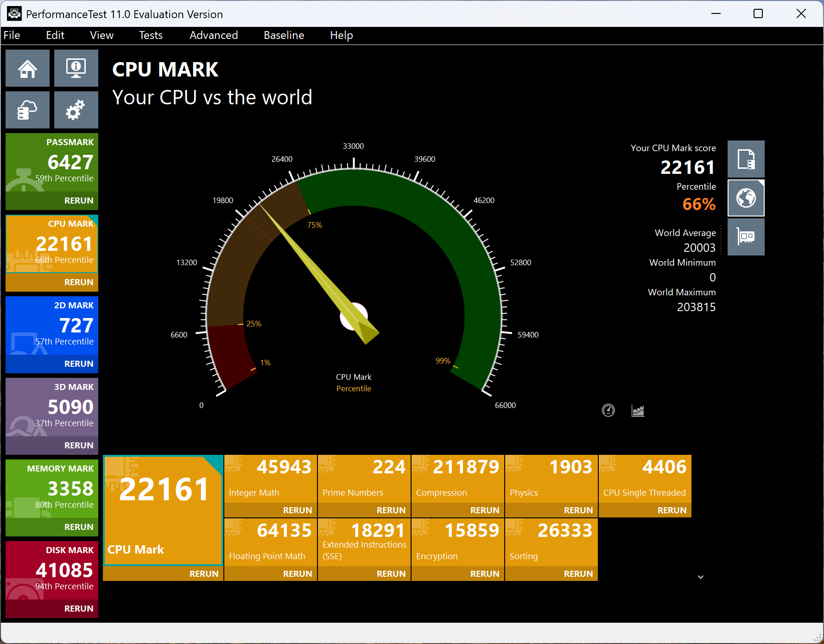Open the Baseline menu
824x644 pixels.
(284, 35)
